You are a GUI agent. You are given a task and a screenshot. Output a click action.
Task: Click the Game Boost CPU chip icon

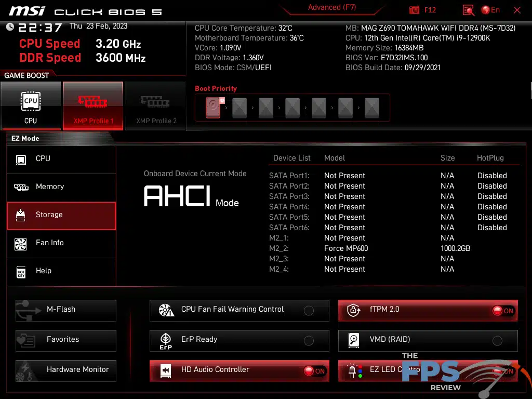click(31, 101)
